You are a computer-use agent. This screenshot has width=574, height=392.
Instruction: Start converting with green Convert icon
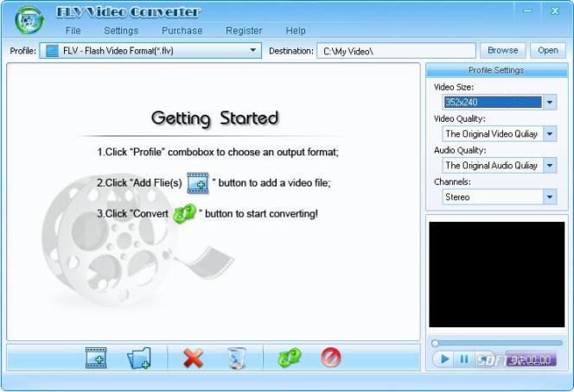[x=290, y=357]
